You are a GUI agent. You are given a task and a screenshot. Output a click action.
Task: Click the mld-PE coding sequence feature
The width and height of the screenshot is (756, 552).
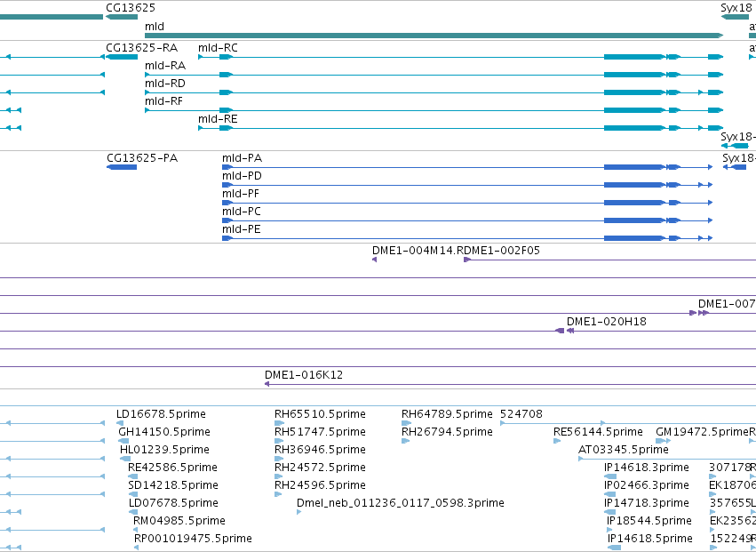467,238
